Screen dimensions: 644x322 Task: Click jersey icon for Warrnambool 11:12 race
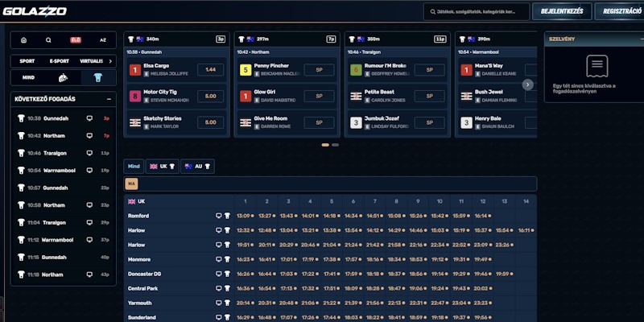click(22, 240)
